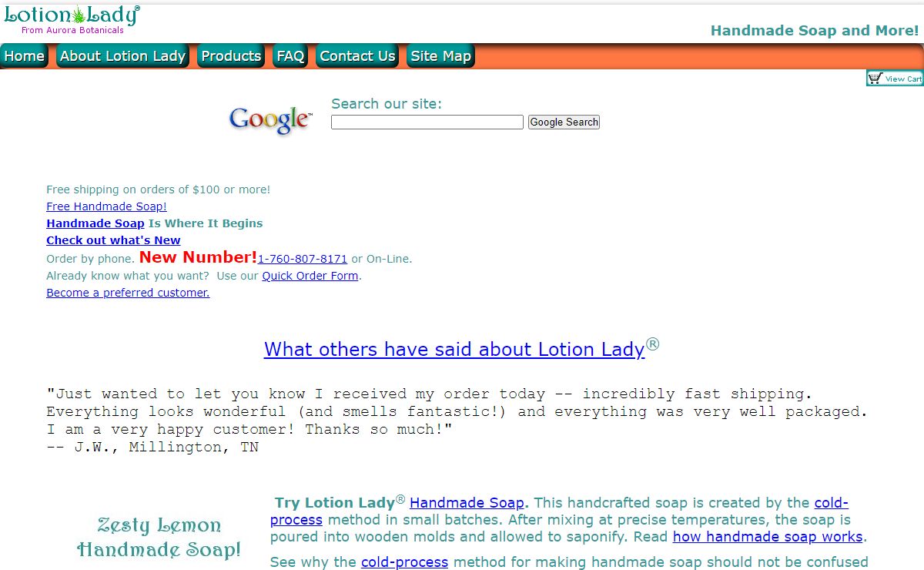Click the red New Number! text

click(x=198, y=256)
